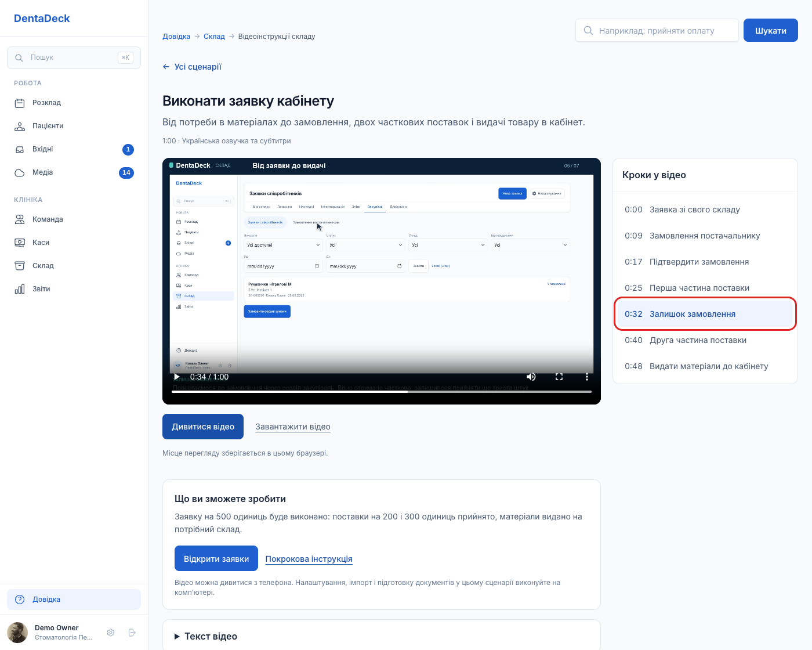Image resolution: width=812 pixels, height=650 pixels.
Task: Click the inbox tray icon beside Вхідні
Action: (x=20, y=149)
